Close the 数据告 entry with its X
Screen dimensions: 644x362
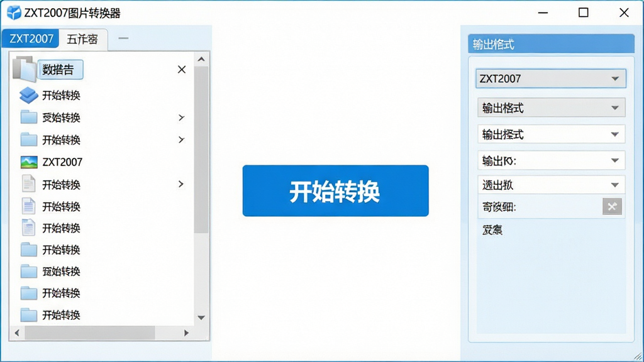182,69
